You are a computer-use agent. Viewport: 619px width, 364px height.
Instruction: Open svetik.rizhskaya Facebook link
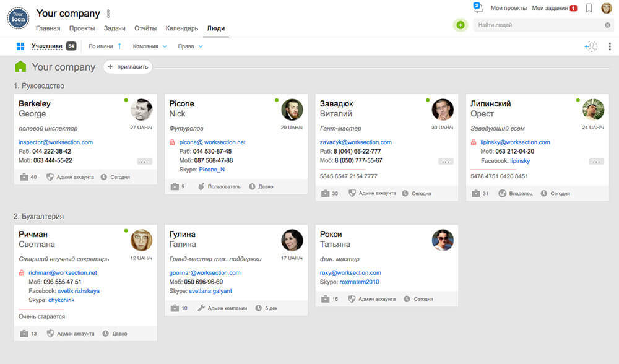79,291
